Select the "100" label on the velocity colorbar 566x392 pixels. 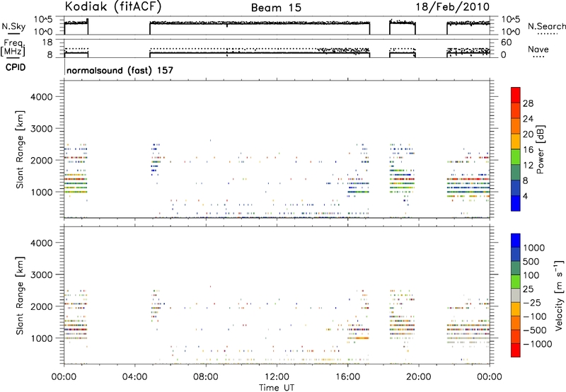pyautogui.click(x=531, y=275)
